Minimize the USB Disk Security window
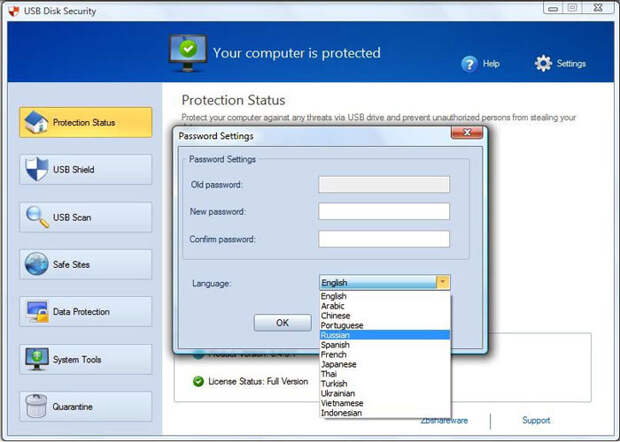Image resolution: width=620 pixels, height=442 pixels. [553, 8]
